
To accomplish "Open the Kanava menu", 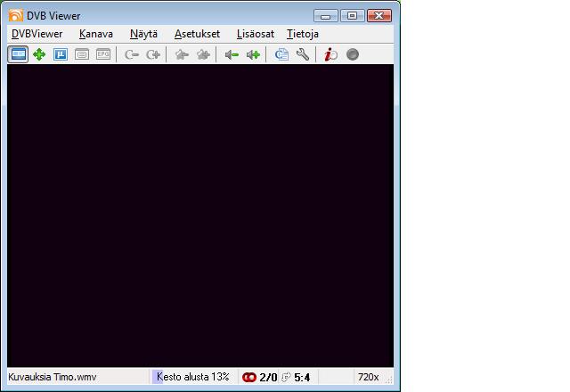I will (96, 34).
